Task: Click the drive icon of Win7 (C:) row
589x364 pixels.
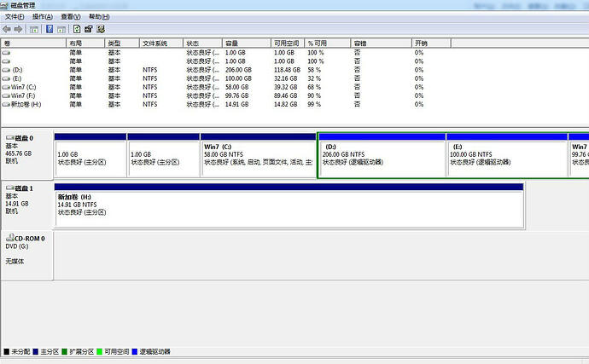Action: pyautogui.click(x=6, y=88)
